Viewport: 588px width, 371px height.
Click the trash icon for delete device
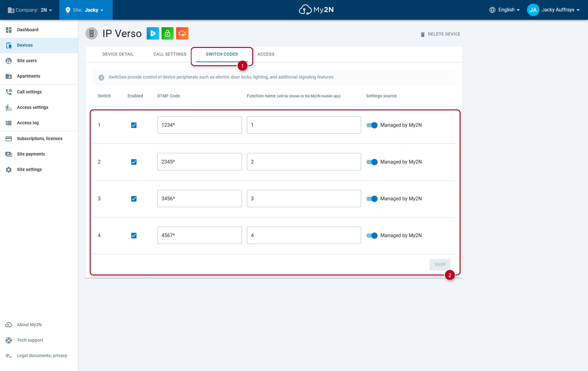(x=423, y=34)
